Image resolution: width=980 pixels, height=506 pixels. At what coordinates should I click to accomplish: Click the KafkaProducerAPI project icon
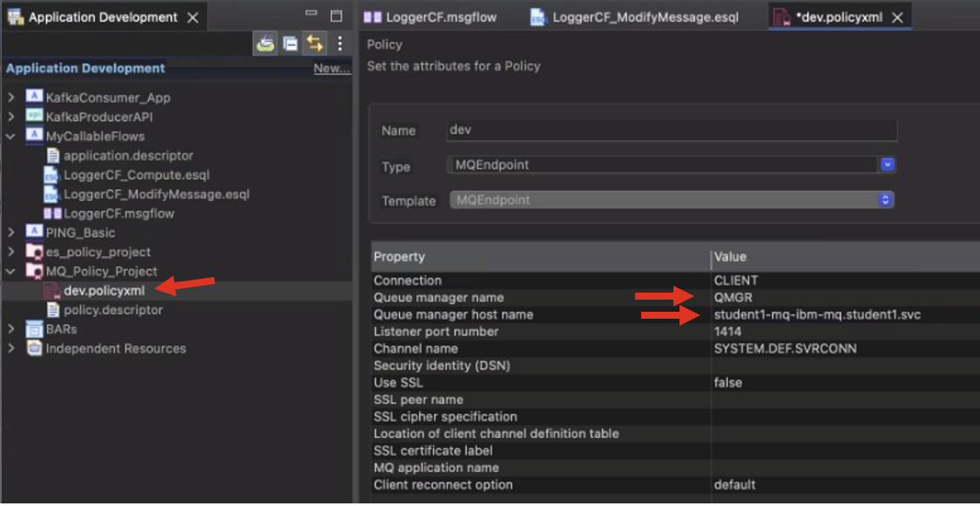35,117
